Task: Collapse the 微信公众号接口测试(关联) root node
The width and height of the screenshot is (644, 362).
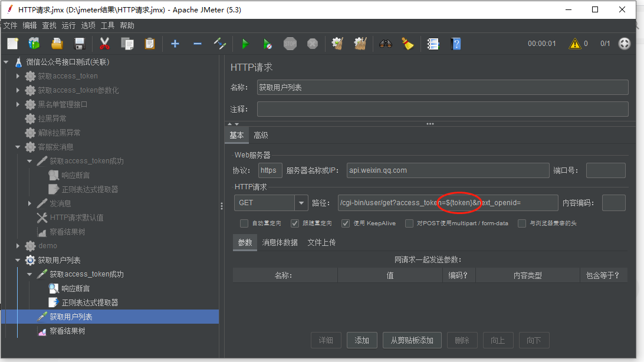Action: pyautogui.click(x=6, y=62)
